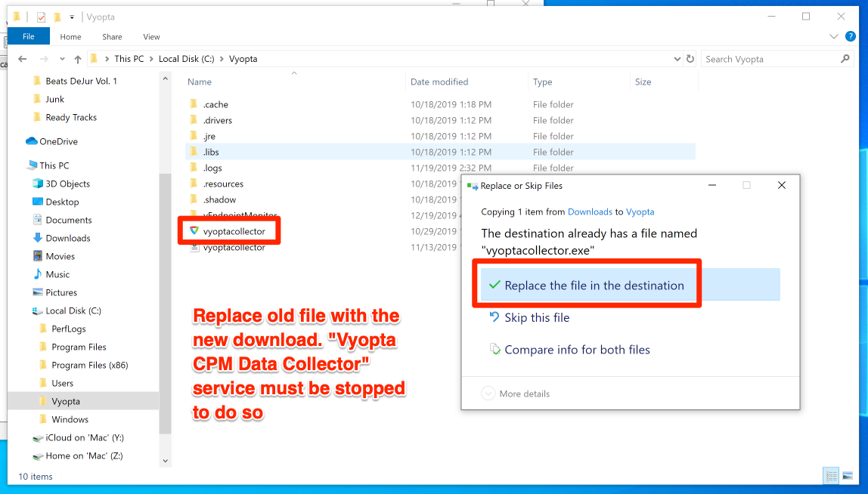
Task: Open PerfLogs folder in navigation pane
Action: 69,329
